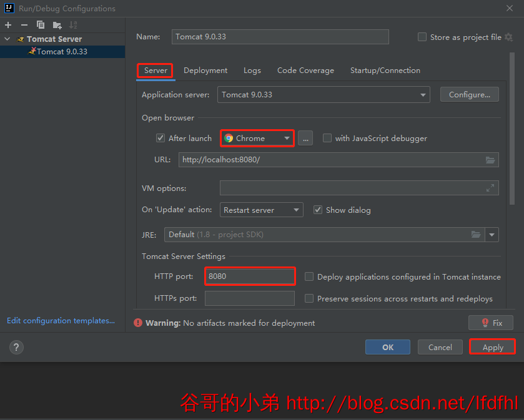Open the JRE dropdown arrow
This screenshot has width=524, height=420.
492,235
